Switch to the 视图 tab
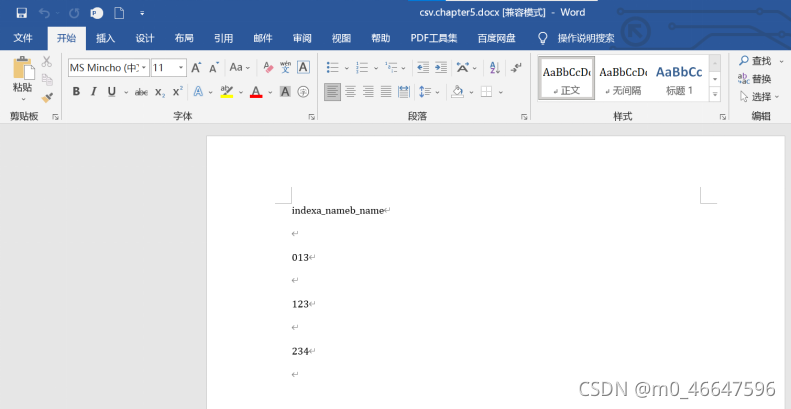Screen dimensions: 791x409 (342, 38)
